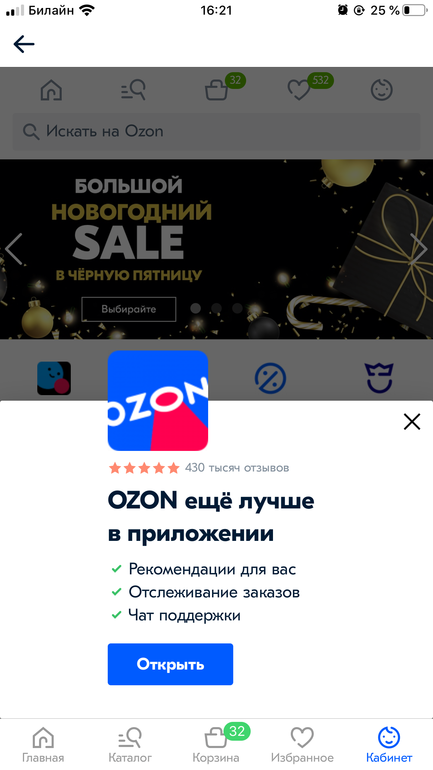Close the app promotion popup
433x770 pixels.
tap(412, 421)
